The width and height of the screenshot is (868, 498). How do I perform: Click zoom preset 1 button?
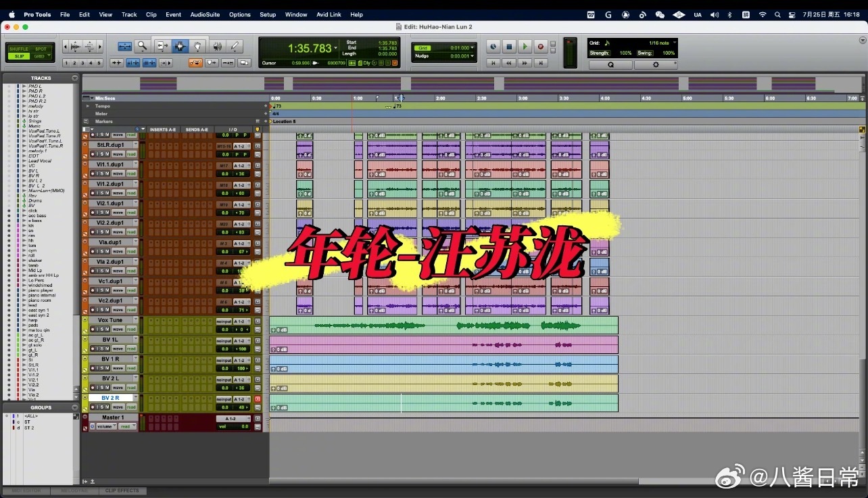click(67, 63)
